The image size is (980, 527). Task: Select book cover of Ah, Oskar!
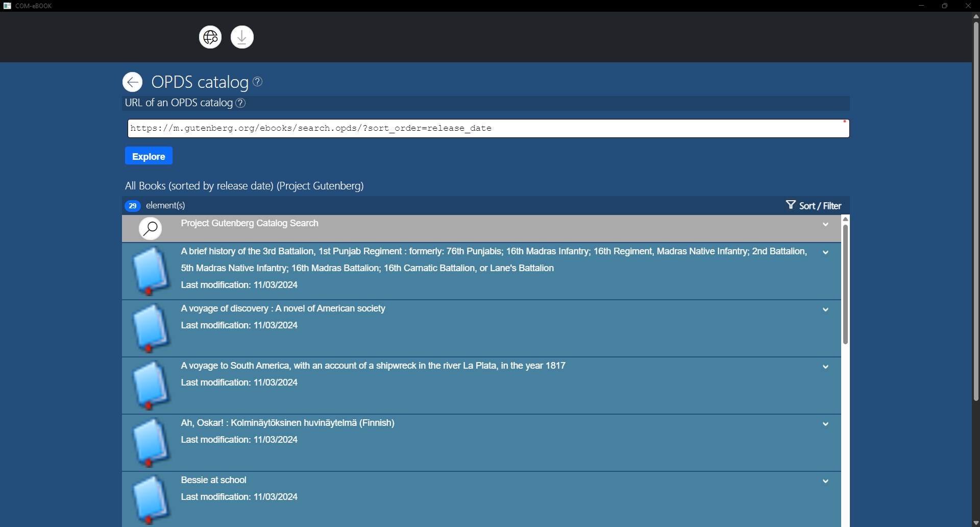coord(151,442)
